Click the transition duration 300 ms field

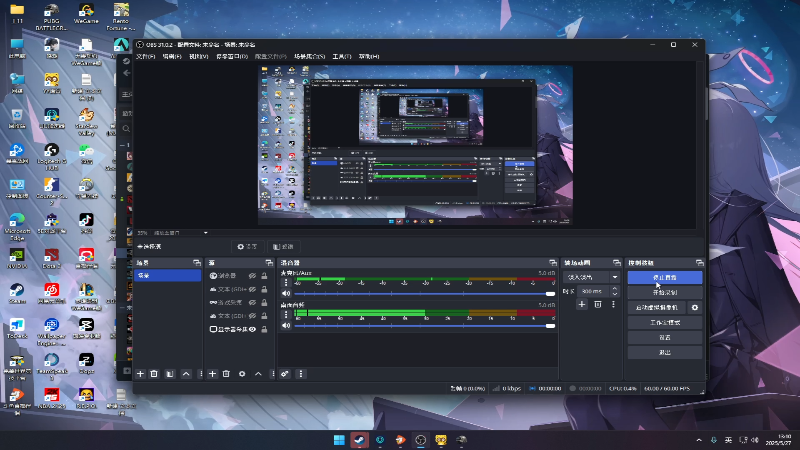coord(594,291)
